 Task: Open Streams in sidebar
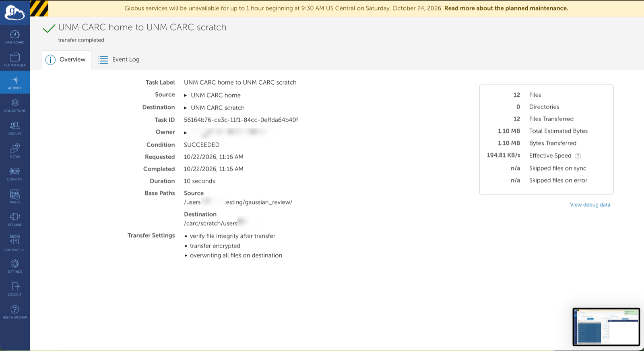point(15,220)
